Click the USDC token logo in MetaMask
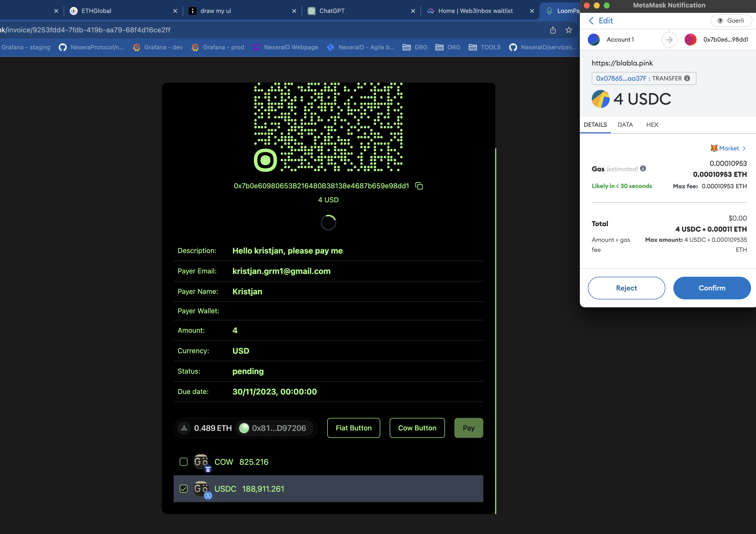 coord(600,99)
